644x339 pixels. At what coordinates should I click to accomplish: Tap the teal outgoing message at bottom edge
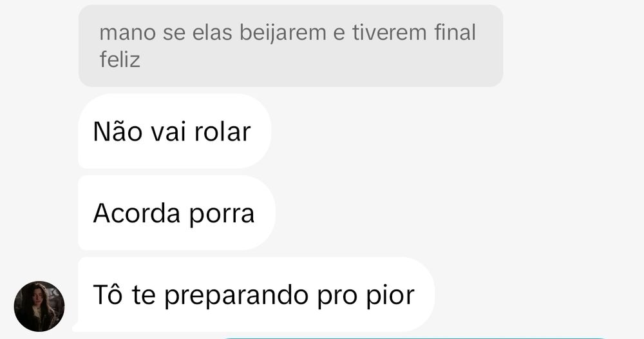[x=415, y=338]
